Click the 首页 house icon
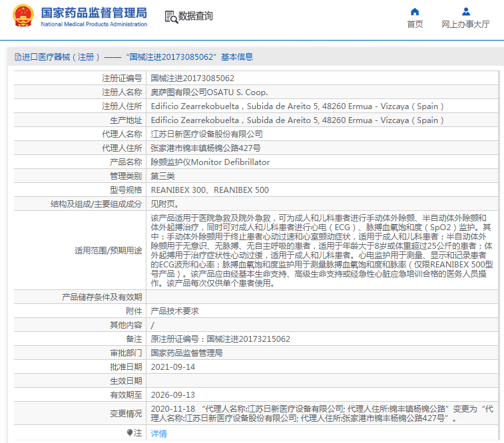This screenshot has height=443, width=504. tap(415, 11)
